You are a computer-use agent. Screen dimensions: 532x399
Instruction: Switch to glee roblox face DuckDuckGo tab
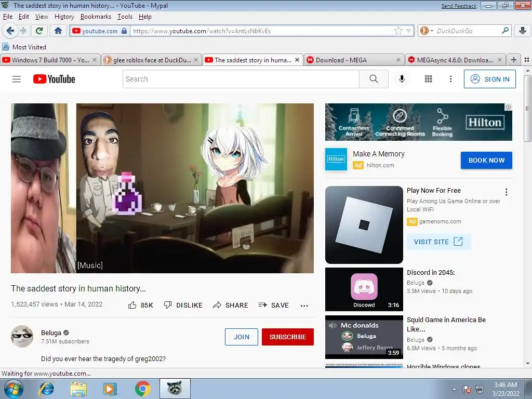[x=151, y=60]
